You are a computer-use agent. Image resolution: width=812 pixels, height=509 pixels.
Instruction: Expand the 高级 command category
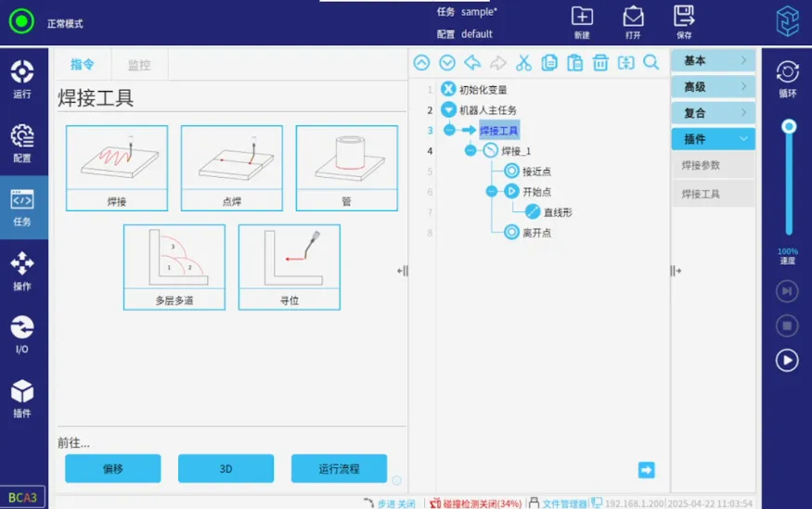[713, 86]
